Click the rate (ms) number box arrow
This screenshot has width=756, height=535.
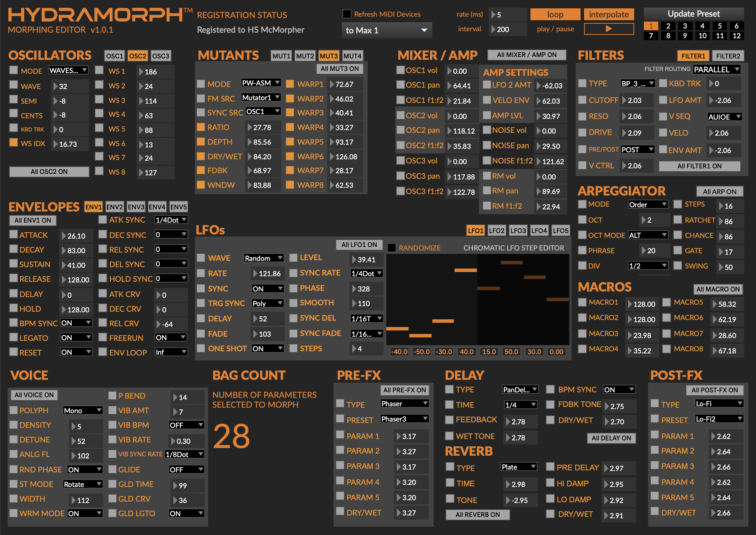(x=494, y=15)
